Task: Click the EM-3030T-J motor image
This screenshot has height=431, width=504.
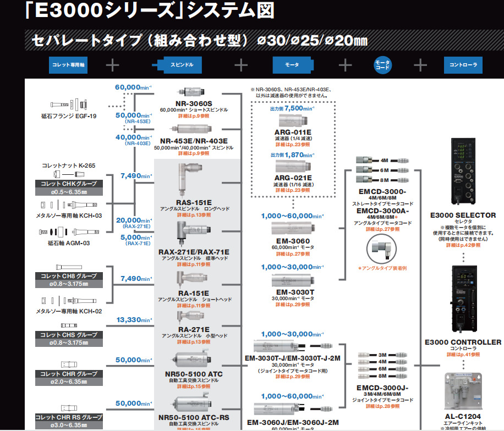Action: 293,346
